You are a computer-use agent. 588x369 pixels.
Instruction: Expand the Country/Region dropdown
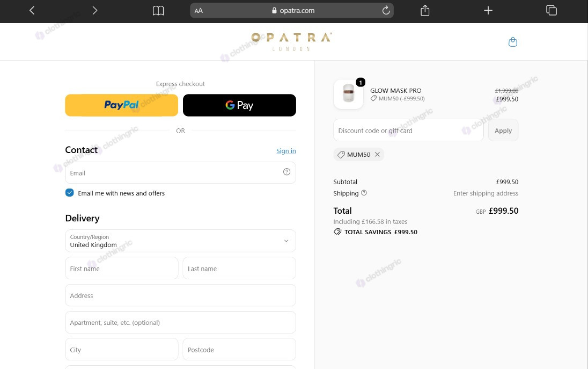tap(180, 241)
